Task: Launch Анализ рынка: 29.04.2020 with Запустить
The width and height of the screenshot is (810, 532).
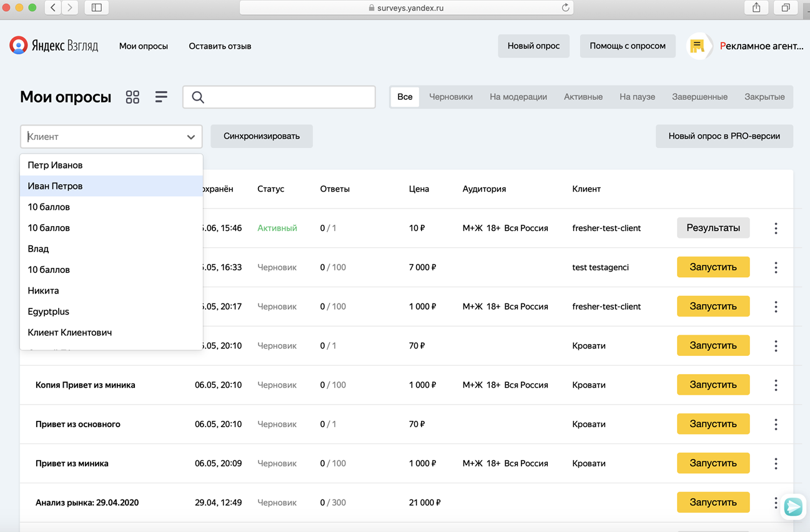Action: coord(713,503)
